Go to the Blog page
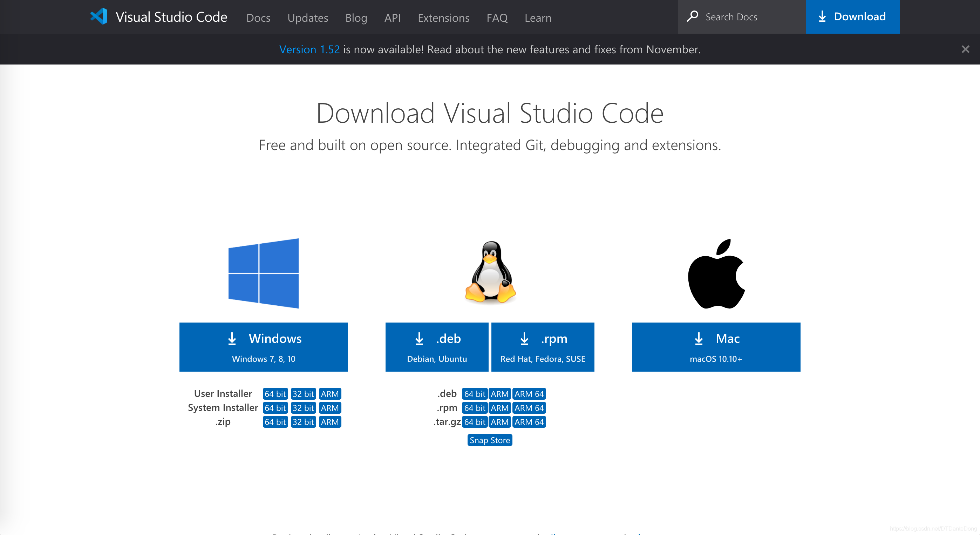 tap(356, 18)
